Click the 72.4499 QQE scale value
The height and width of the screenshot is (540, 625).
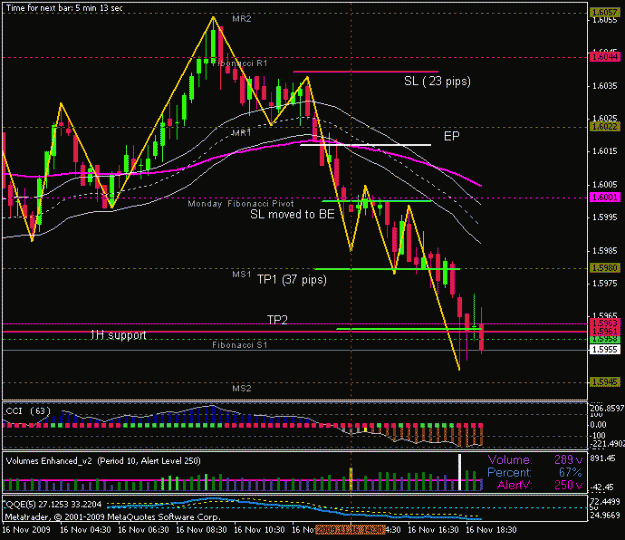[605, 501]
